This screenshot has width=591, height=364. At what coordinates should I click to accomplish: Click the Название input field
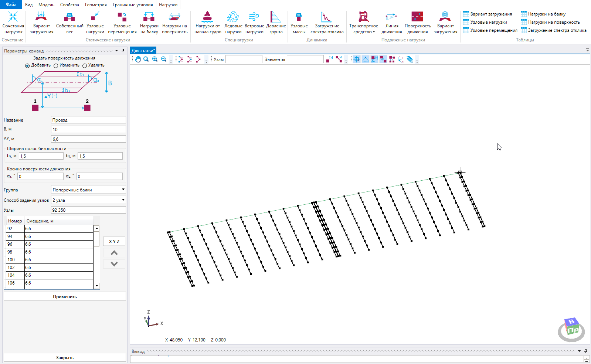[x=88, y=120]
